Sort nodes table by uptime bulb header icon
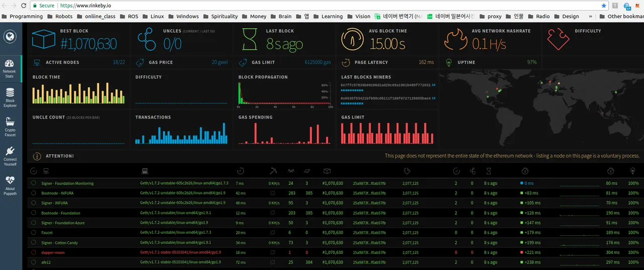 [632, 171]
